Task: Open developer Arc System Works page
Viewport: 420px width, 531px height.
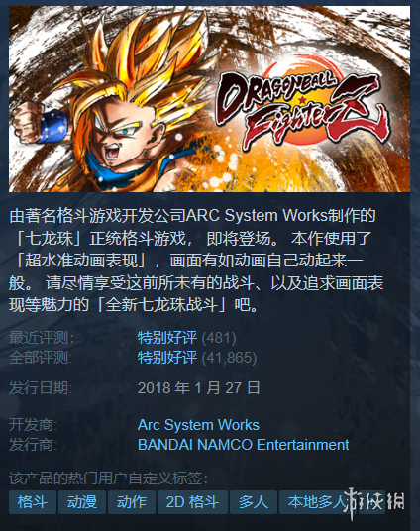Action: coord(198,425)
